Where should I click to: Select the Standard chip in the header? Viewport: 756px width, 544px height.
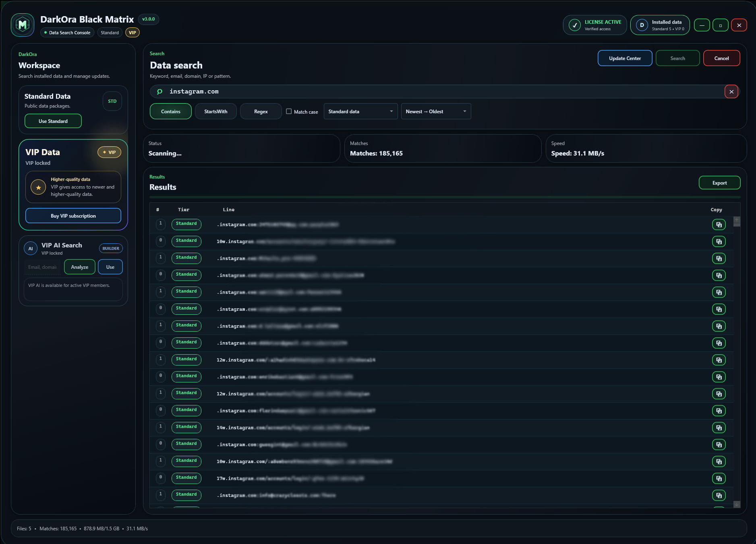[110, 33]
